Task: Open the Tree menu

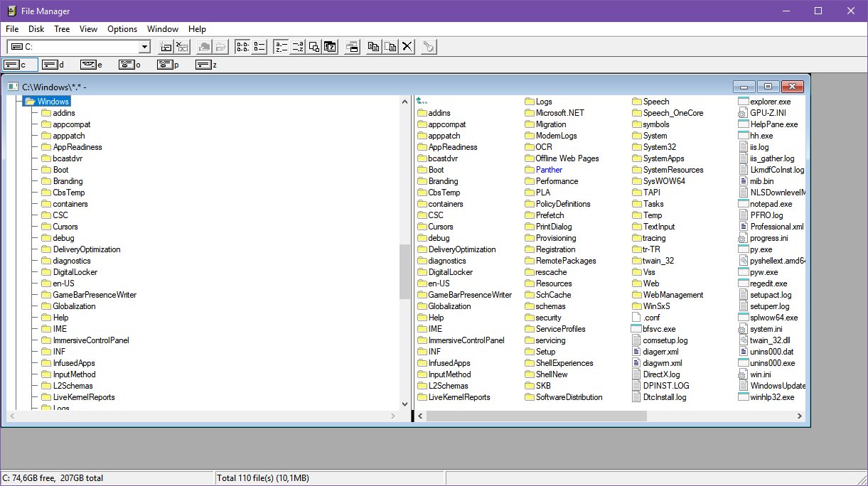Action: (x=62, y=29)
